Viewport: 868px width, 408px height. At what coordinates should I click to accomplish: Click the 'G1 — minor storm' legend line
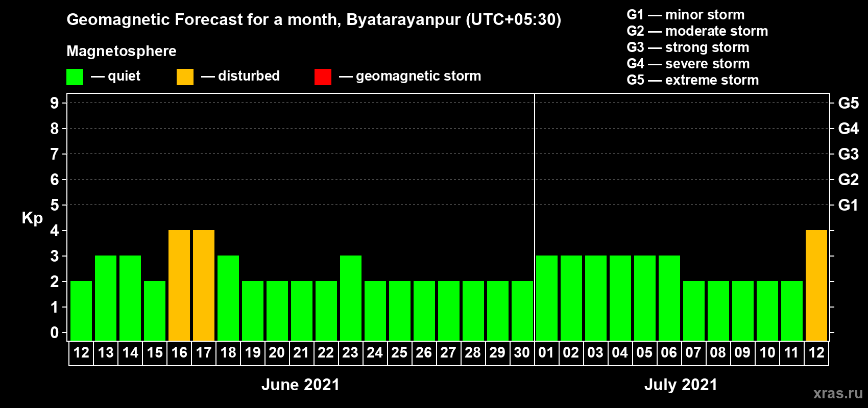(x=686, y=15)
